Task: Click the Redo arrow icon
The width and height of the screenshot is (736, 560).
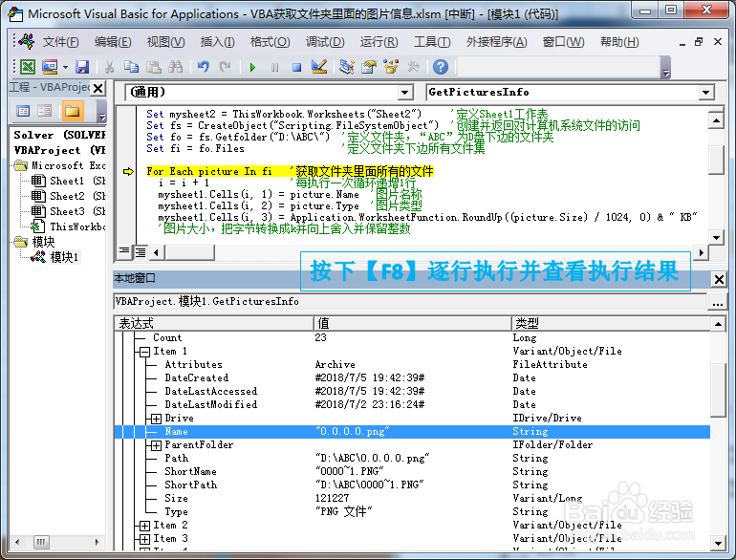Action: tap(226, 67)
